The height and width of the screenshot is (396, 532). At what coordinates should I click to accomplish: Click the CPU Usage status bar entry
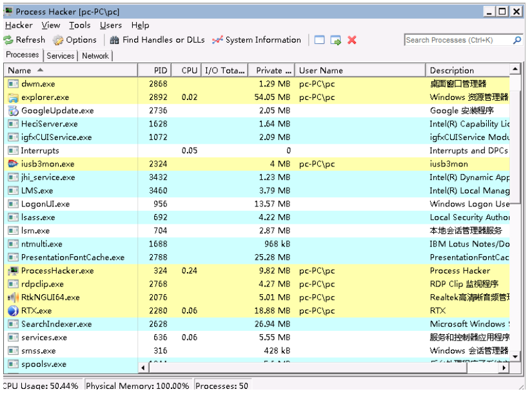(x=41, y=386)
